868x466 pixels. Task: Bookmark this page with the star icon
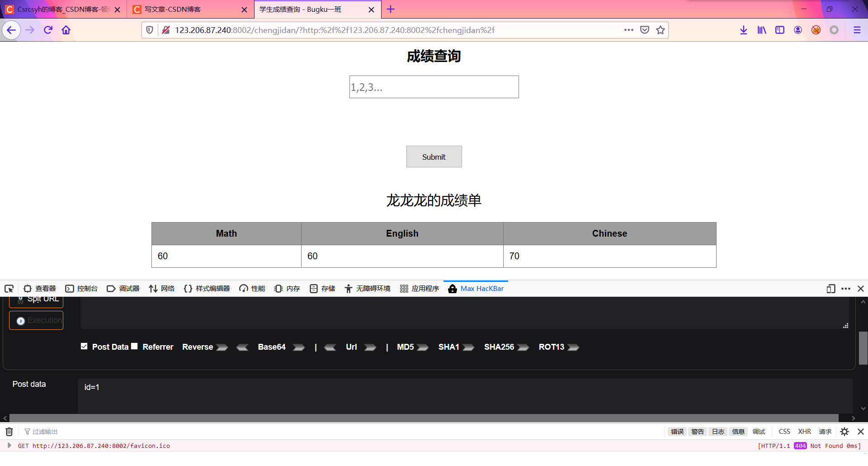coord(660,30)
